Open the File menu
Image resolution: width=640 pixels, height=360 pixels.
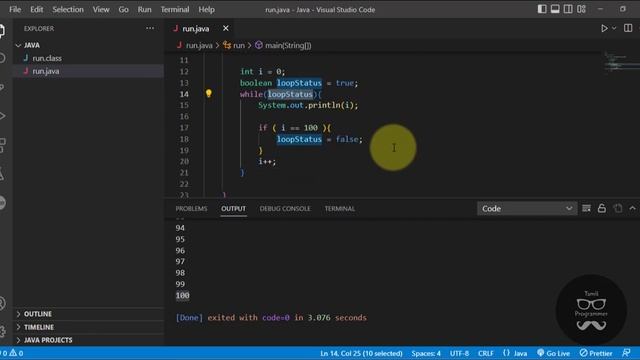coord(15,9)
